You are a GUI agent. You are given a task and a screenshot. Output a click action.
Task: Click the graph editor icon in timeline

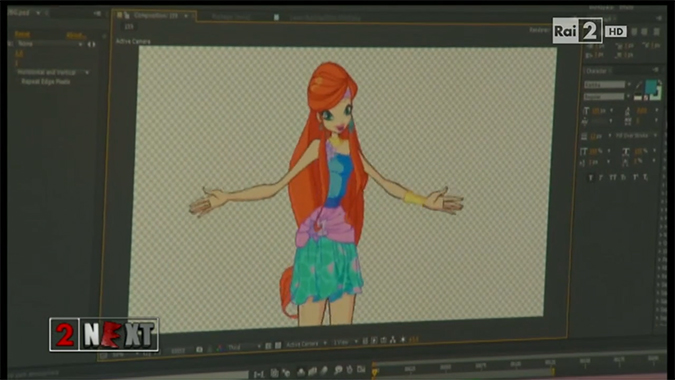[361, 369]
